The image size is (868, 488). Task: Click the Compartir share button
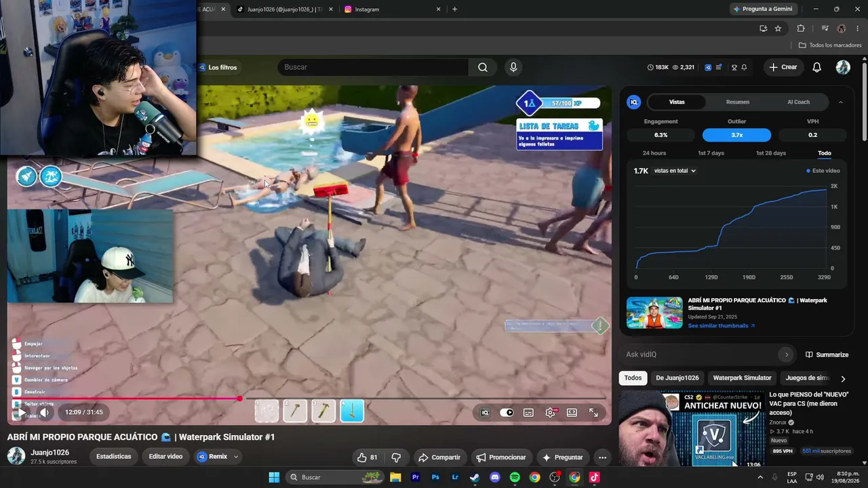tap(439, 457)
